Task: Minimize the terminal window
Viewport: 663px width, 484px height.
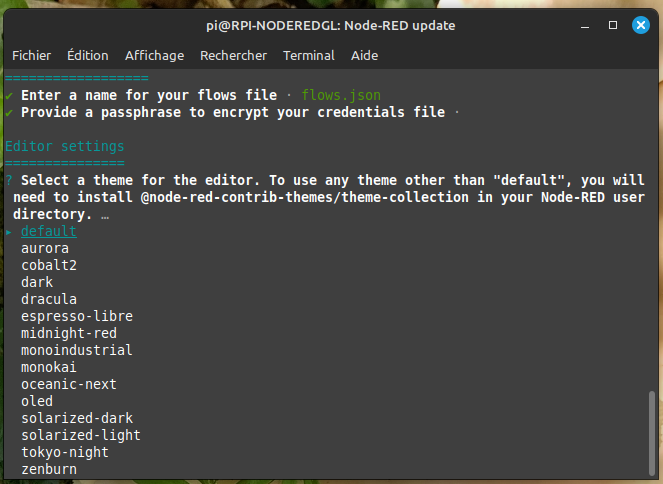Action: coord(583,25)
